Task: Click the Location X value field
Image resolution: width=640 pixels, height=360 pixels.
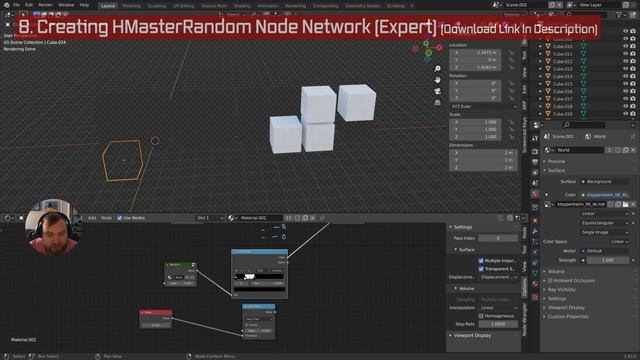Action: click(x=476, y=53)
